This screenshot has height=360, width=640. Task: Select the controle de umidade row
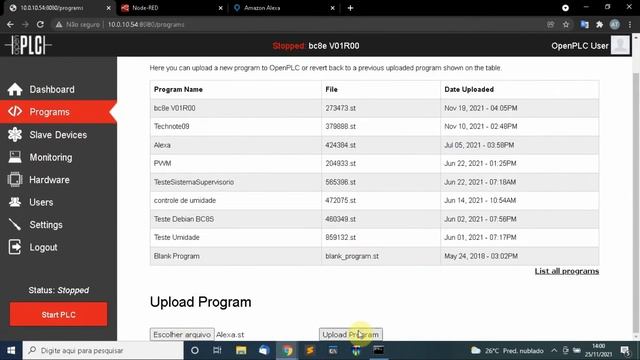click(x=374, y=200)
